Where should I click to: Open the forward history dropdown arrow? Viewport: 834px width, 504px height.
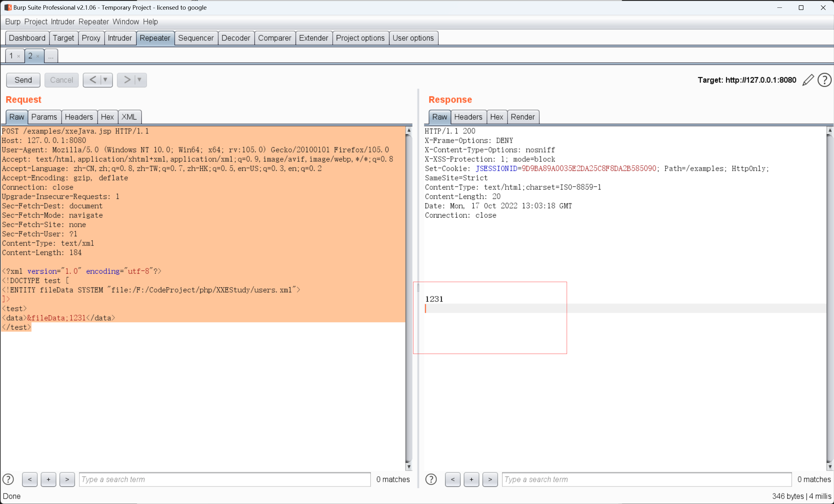[x=139, y=80]
